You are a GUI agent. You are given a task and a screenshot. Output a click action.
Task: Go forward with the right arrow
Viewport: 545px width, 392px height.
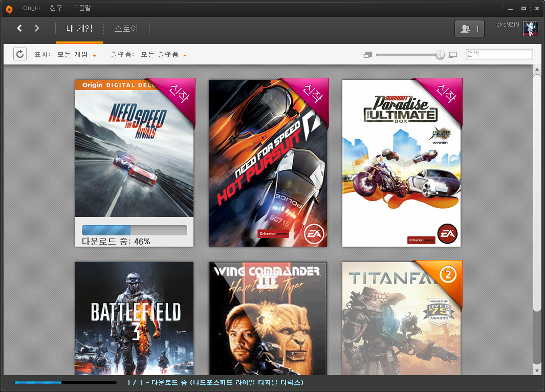pyautogui.click(x=37, y=28)
